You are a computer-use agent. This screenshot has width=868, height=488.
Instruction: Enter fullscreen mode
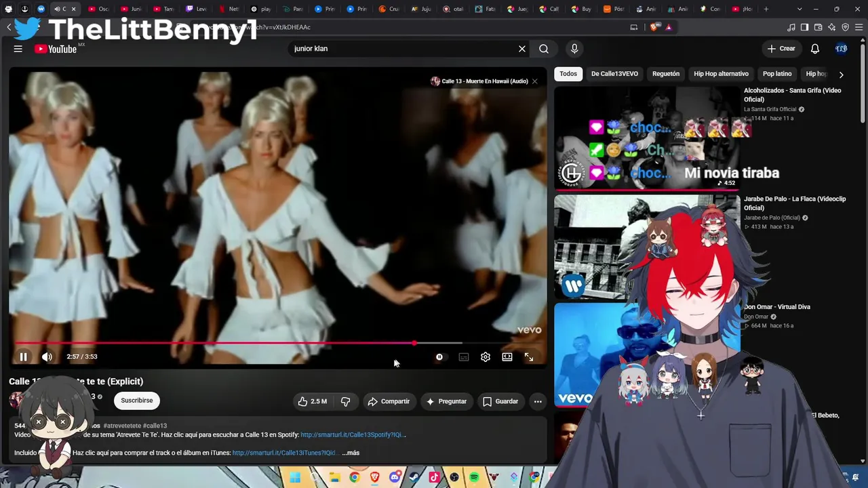529,357
